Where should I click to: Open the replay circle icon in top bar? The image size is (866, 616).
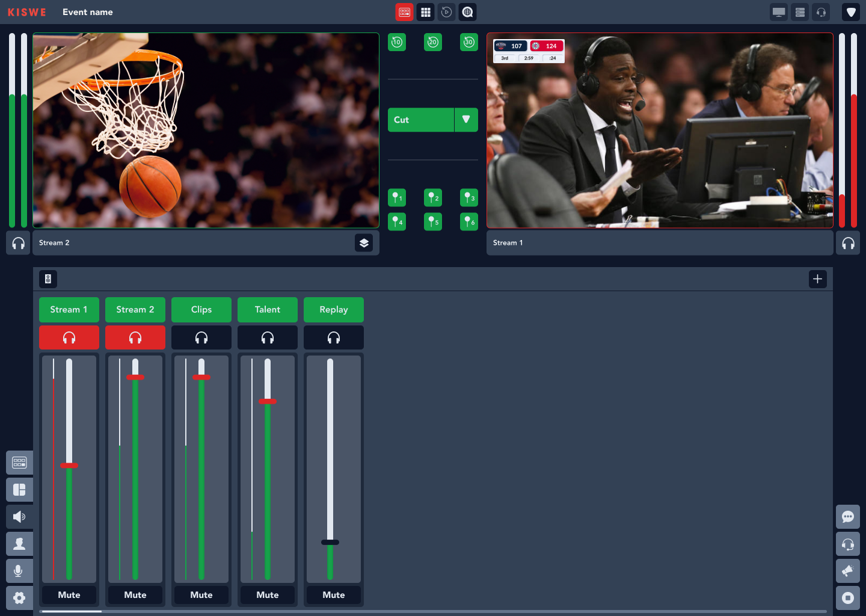446,12
